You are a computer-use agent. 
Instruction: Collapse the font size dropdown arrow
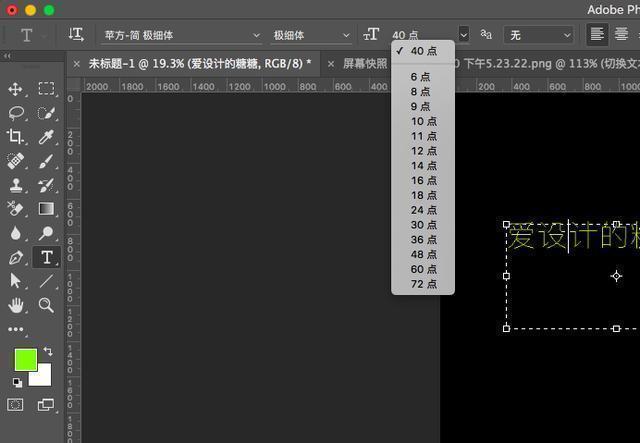(x=464, y=35)
